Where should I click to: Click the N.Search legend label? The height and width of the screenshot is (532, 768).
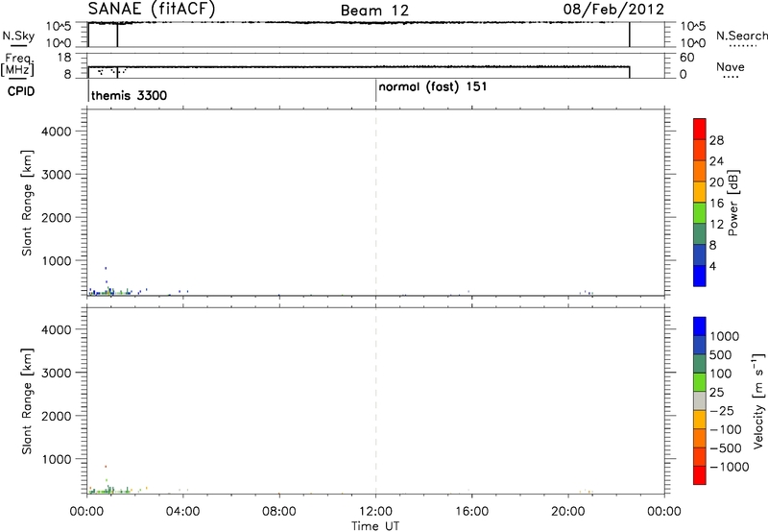coord(742,36)
